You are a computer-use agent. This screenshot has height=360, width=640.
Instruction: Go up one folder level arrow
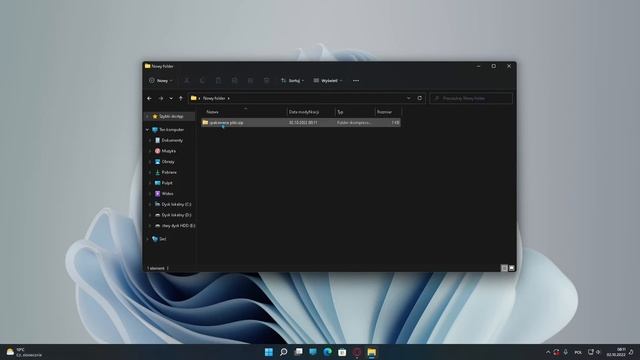(181, 98)
